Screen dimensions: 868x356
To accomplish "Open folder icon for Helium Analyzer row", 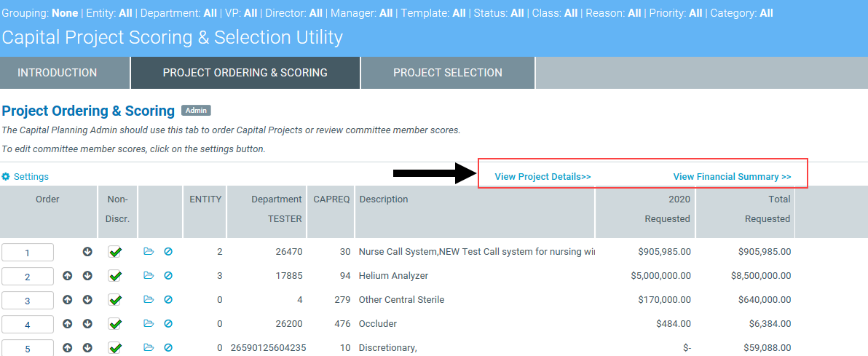I will (149, 276).
